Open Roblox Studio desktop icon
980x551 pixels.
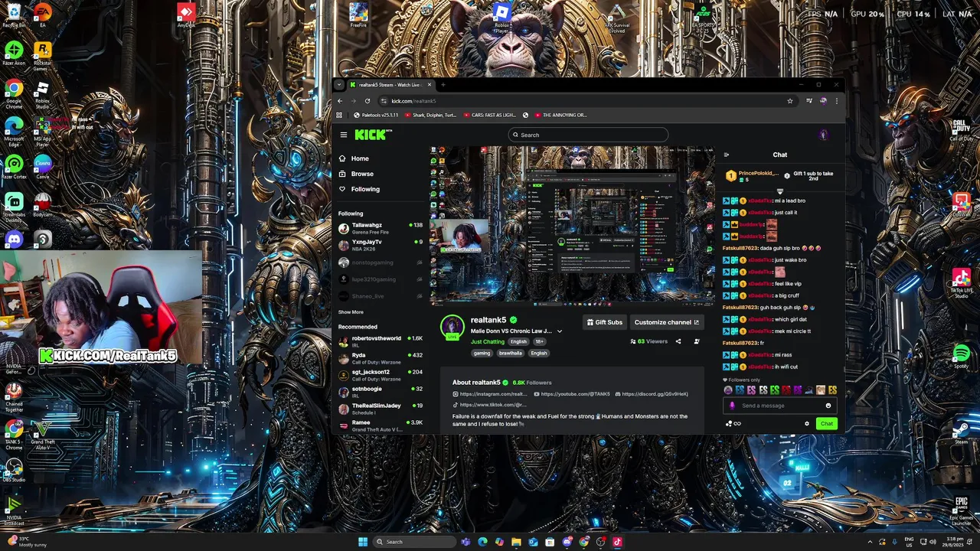click(42, 94)
